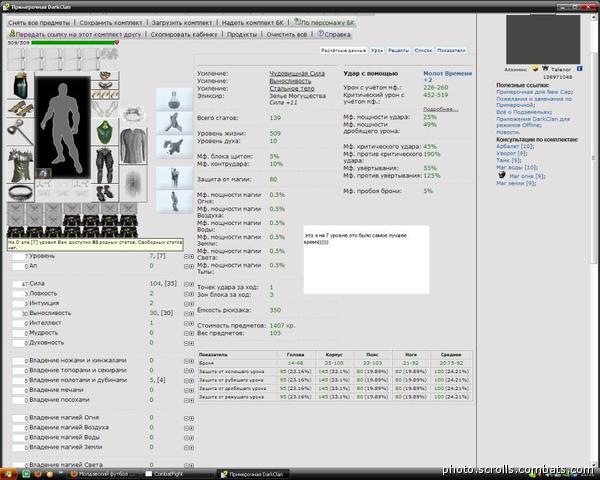Select the hammer weapon slot
Viewport: 600px width, 480px height.
21,132
